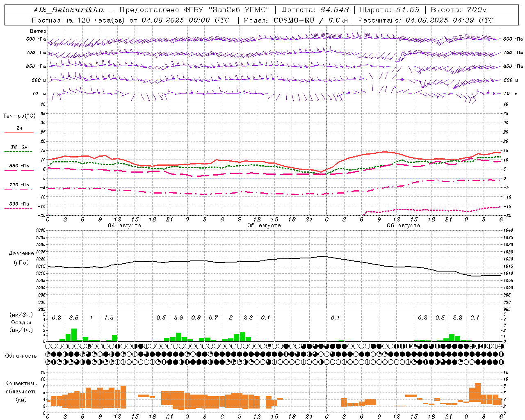
Task: Click the 3.5 precipitation amount value
Action: point(74,318)
